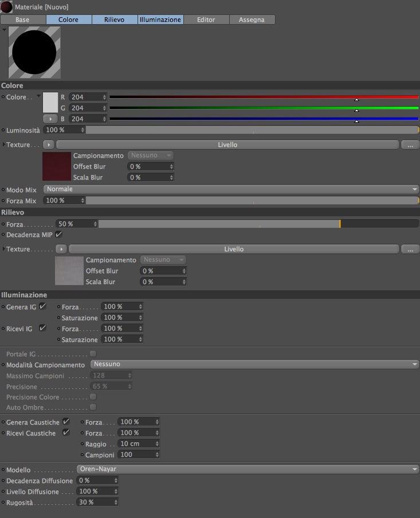The height and width of the screenshot is (518, 420).
Task: Toggle the Genera Caustiche checkbox
Action: (x=66, y=422)
